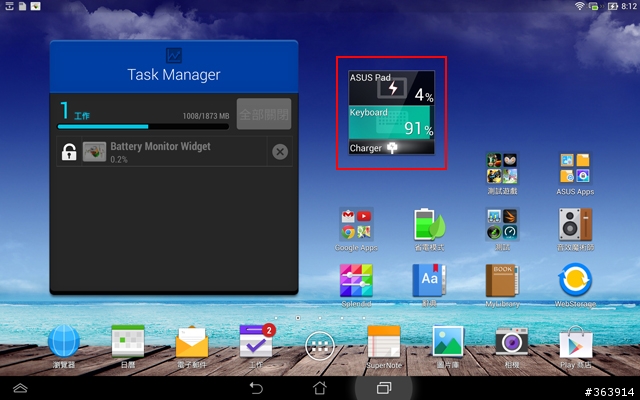The width and height of the screenshot is (640, 400).
Task: Tap the up chevron in navigation bar
Action: pyautogui.click(x=20, y=388)
